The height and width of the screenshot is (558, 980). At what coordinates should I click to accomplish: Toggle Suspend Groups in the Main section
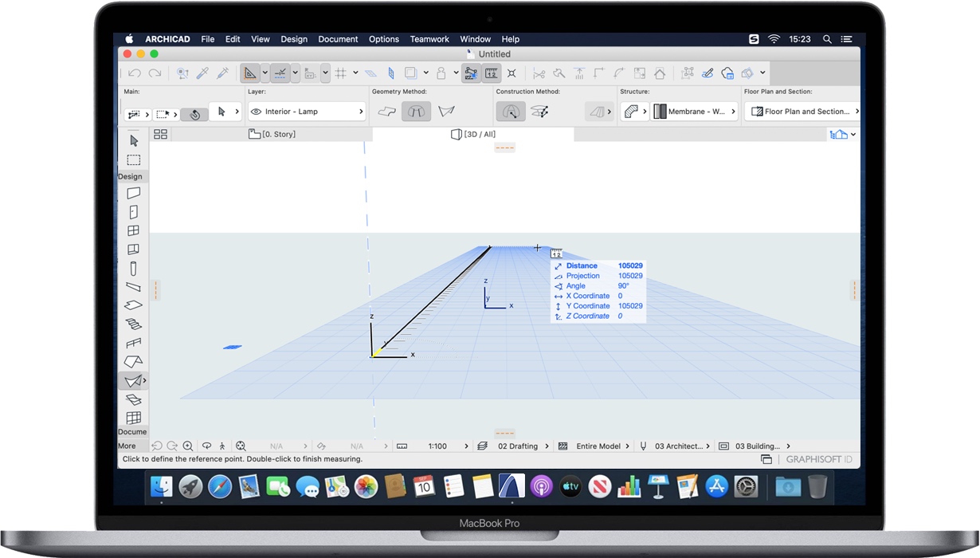coord(194,114)
